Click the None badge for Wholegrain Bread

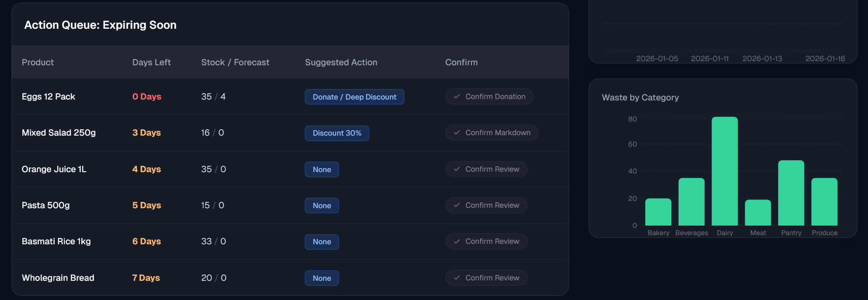pyautogui.click(x=322, y=278)
